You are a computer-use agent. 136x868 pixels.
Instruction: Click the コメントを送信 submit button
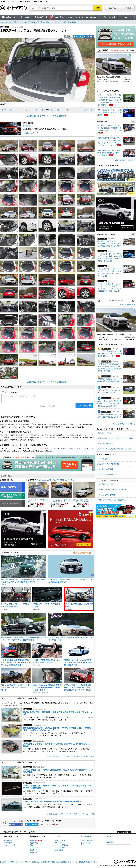[x=85, y=405]
